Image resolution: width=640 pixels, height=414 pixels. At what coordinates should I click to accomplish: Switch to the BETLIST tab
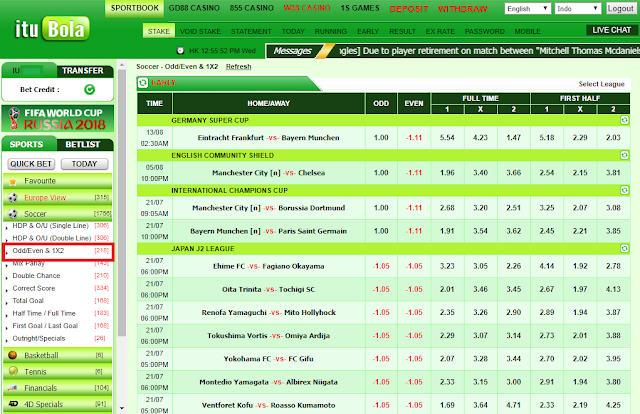point(84,144)
